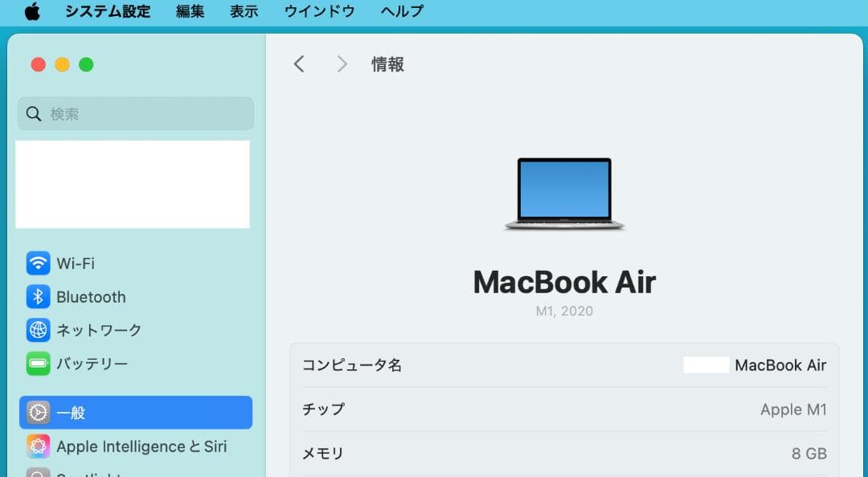Screen dimensions: 868x477
Task: Open Bluetooth settings via its icon
Action: pyautogui.click(x=38, y=297)
